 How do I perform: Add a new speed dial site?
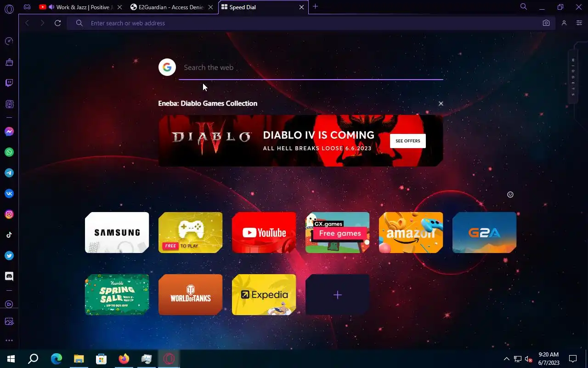coord(338,295)
